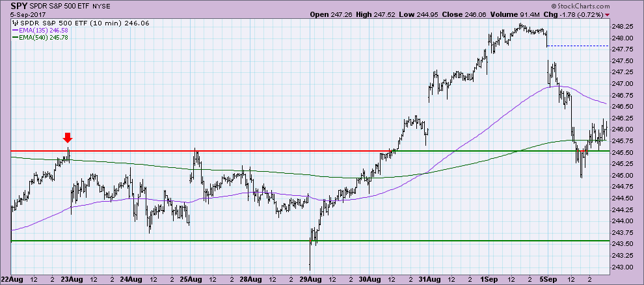Click the 5Sep date label on the time axis
Viewport: 644px width, 285px height.
click(547, 278)
